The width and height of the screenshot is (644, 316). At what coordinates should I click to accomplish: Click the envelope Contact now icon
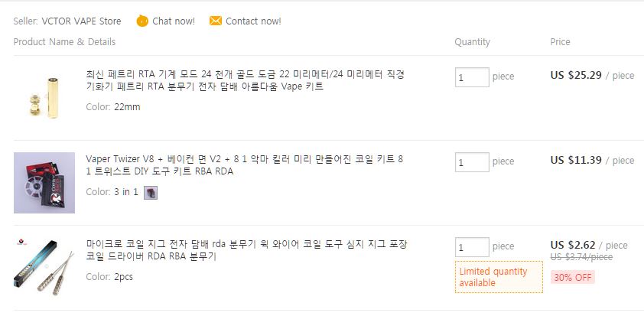tap(215, 21)
